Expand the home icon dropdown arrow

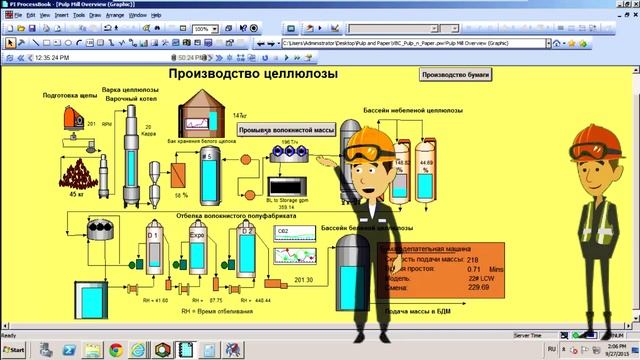tap(564, 43)
